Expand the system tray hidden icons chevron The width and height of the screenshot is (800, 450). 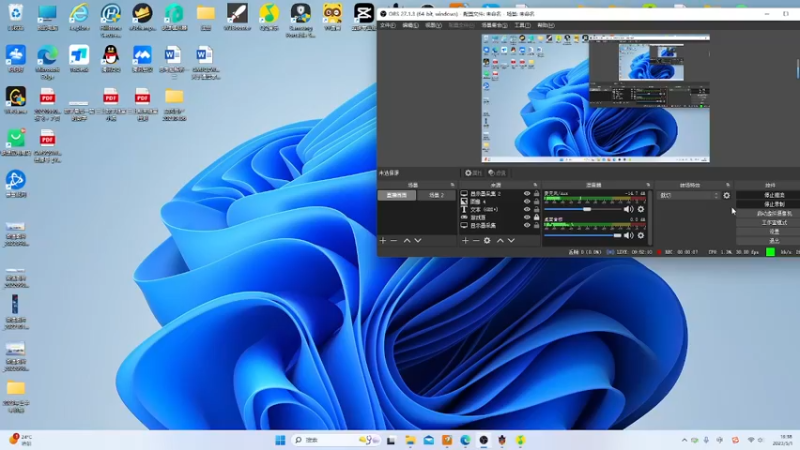click(x=684, y=440)
